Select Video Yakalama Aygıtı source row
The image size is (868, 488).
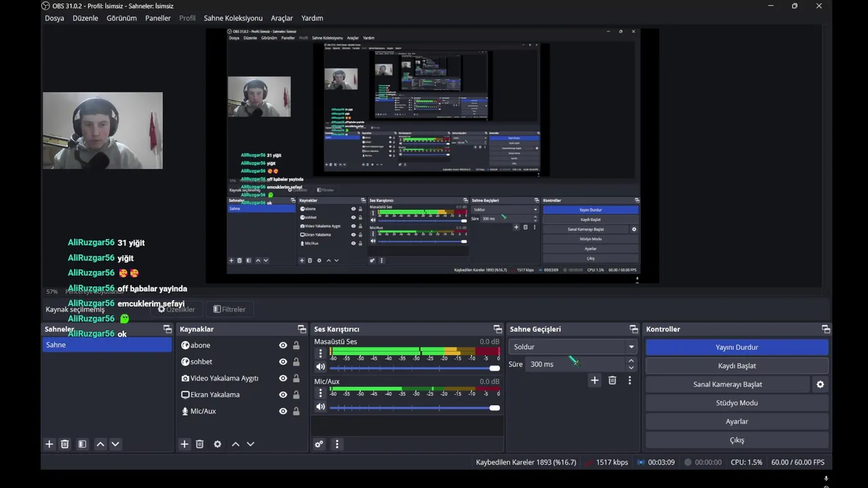[241, 378]
